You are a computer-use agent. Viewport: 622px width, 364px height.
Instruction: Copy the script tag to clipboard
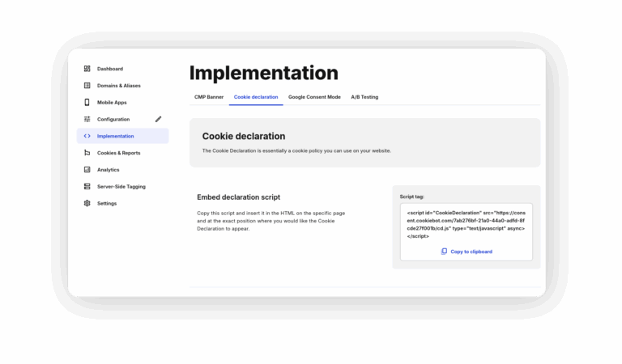point(466,252)
